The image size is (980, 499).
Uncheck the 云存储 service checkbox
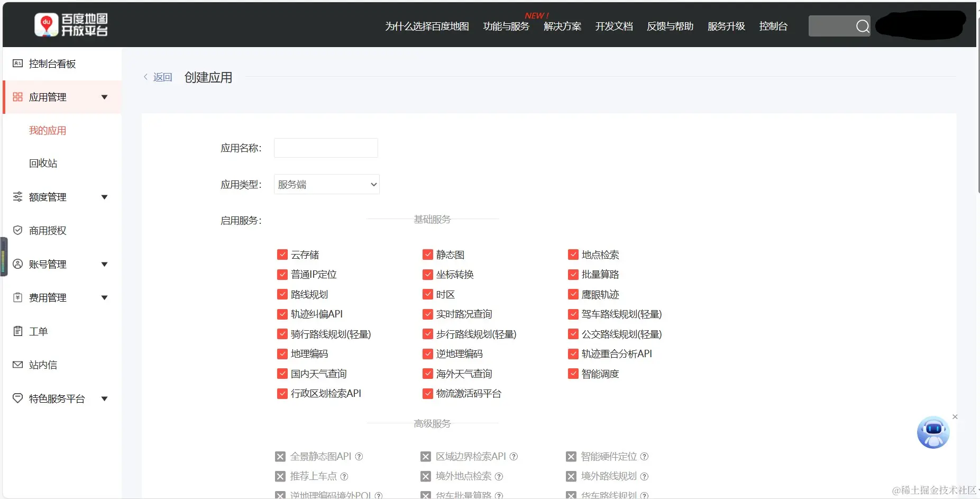coord(282,254)
